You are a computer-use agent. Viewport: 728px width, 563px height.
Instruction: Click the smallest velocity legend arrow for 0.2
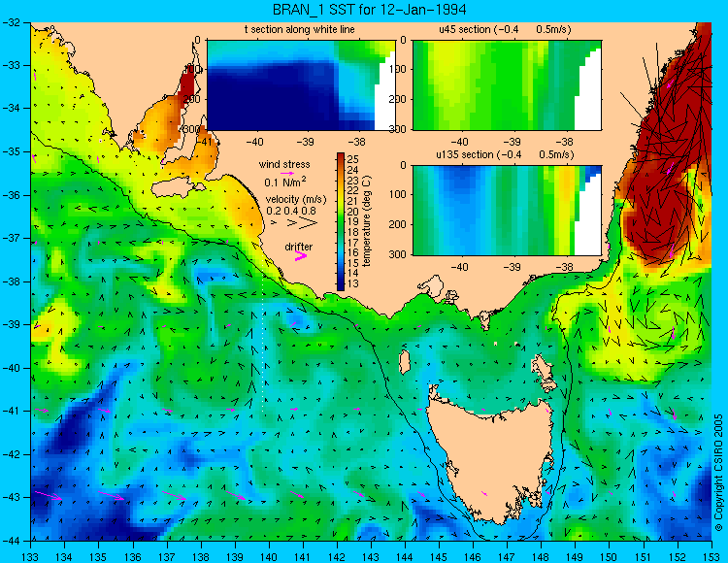coord(274,223)
